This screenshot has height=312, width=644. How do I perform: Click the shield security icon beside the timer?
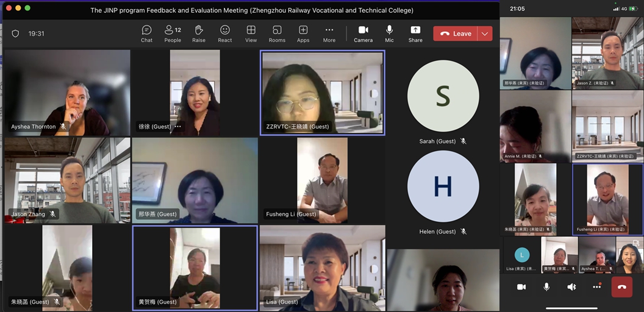pyautogui.click(x=16, y=34)
